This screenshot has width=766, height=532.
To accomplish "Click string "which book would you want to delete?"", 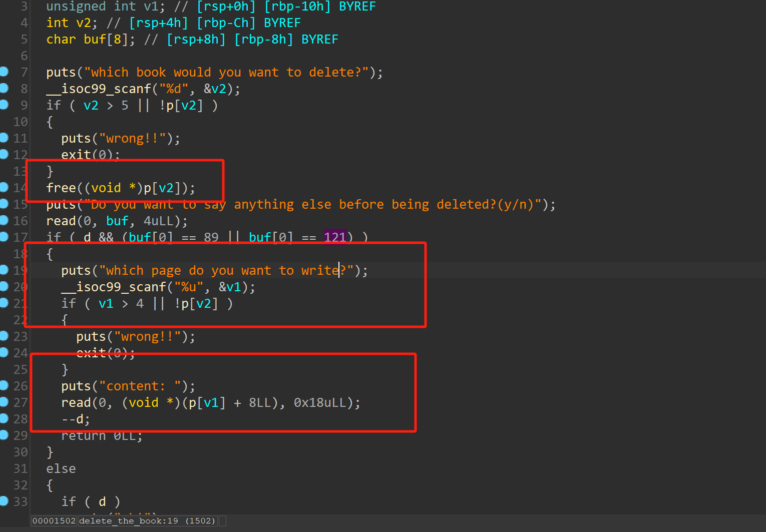I will tap(226, 73).
